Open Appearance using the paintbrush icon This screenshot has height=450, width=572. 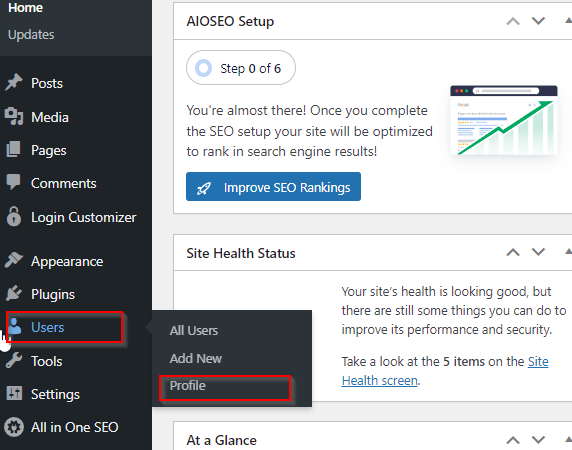point(14,260)
